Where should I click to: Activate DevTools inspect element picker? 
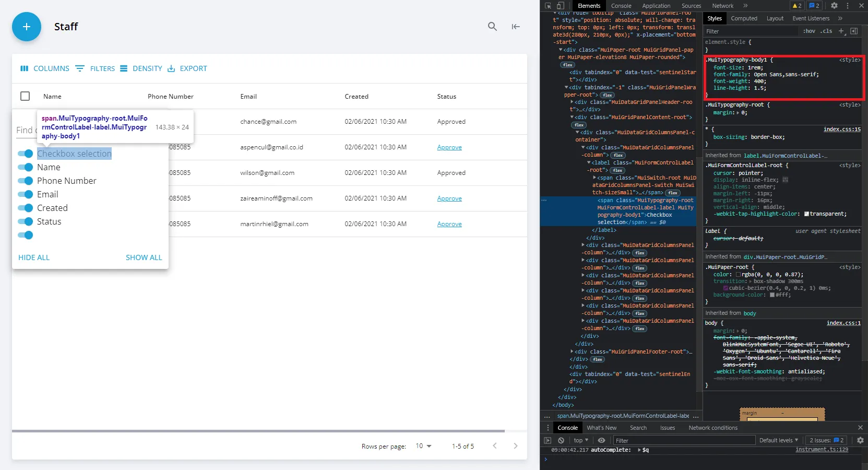click(x=548, y=6)
